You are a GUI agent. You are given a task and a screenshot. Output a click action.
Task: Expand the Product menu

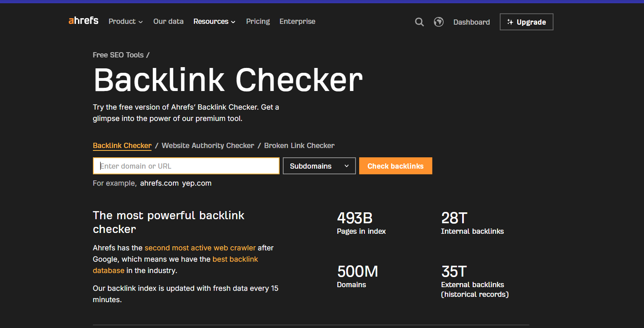tap(126, 21)
